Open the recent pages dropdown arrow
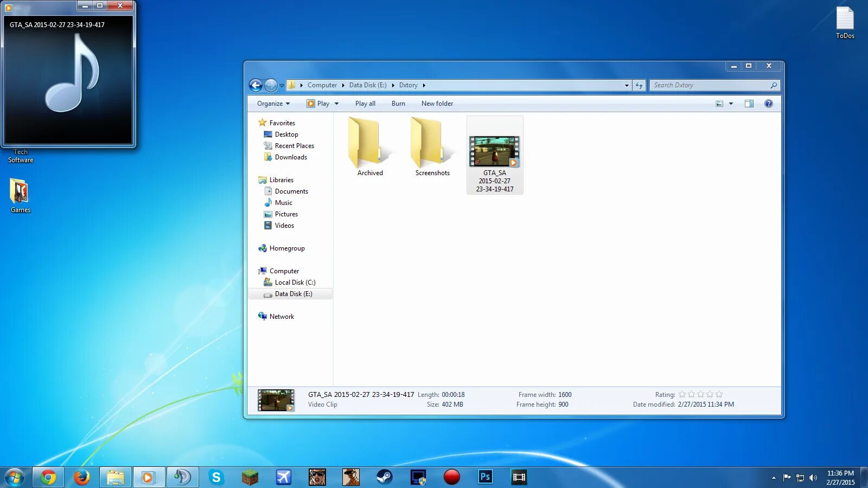 [282, 86]
